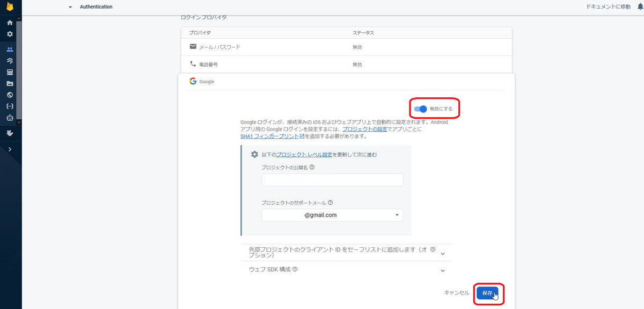
Task: Open the プロジェクトの設定 link
Action: click(364, 130)
